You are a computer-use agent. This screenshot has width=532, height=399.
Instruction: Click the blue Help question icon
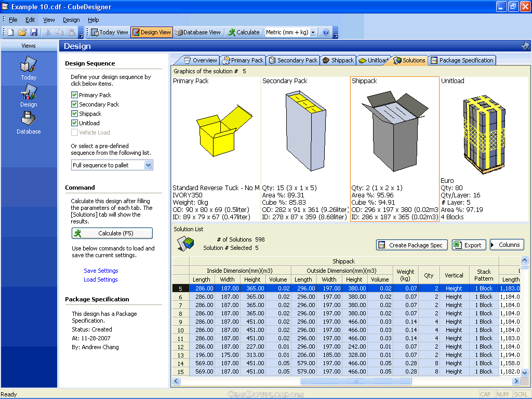coord(326,32)
